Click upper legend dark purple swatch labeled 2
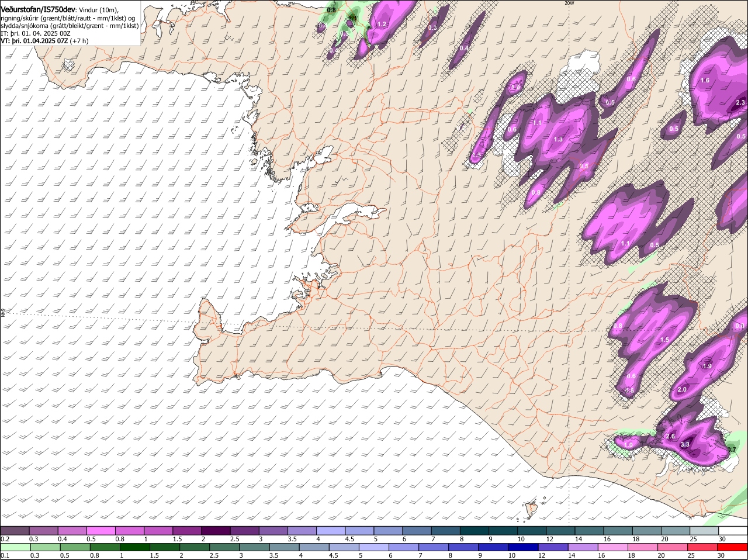This screenshot has width=748, height=560. click(216, 531)
